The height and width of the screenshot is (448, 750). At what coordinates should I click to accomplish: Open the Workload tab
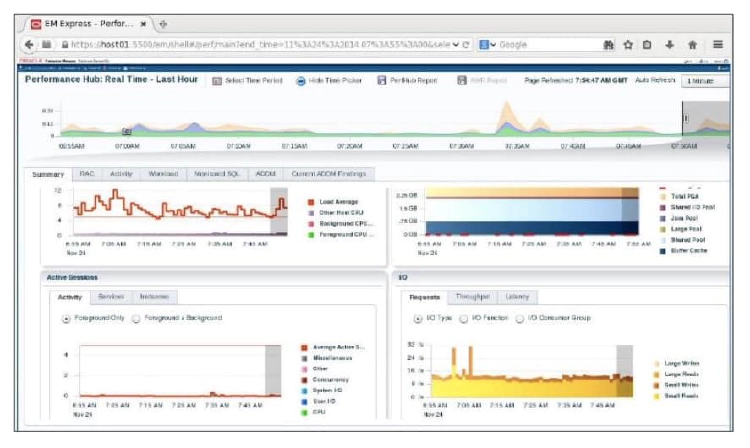164,174
